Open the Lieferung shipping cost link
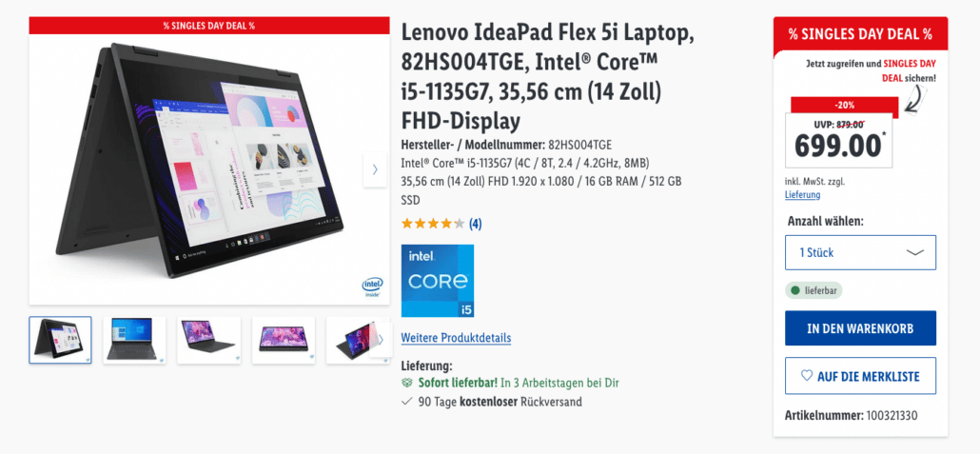 coord(802,194)
